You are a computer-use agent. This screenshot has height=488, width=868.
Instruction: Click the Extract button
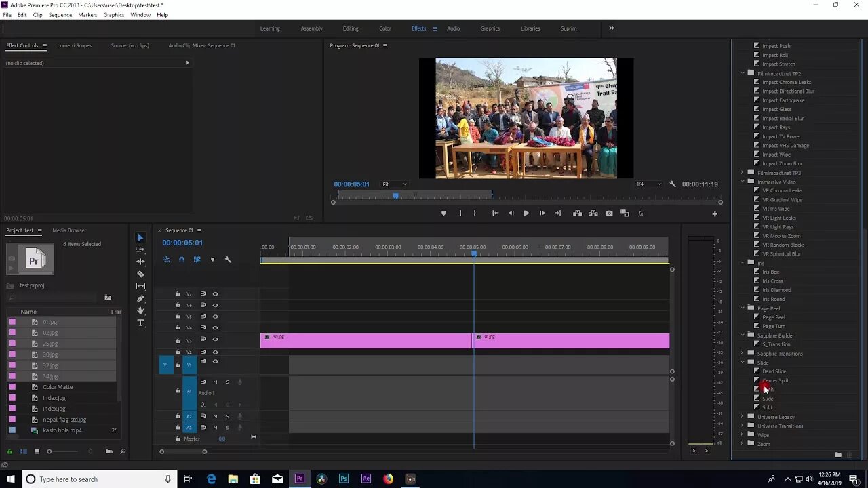coord(593,213)
